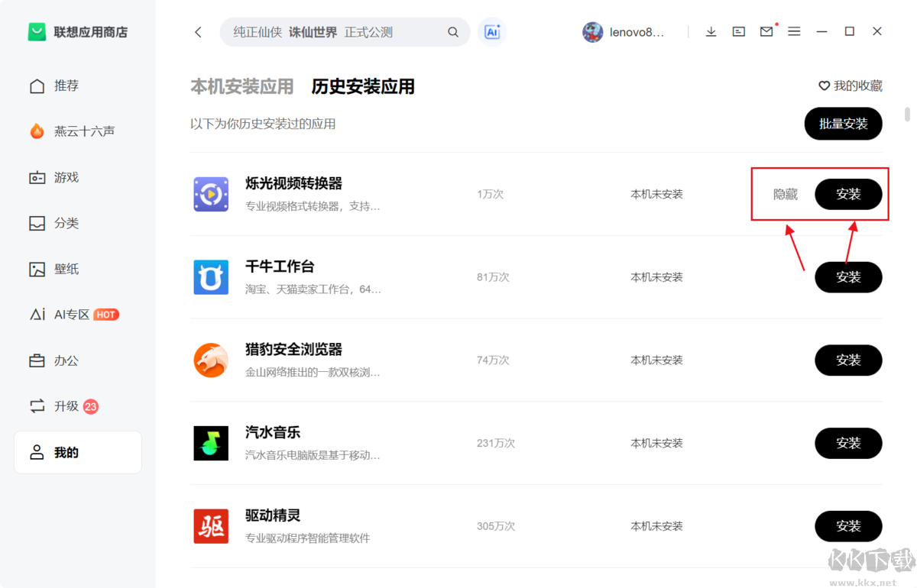Image resolution: width=917 pixels, height=588 pixels.
Task: Install 猎豹安全浏览器
Action: [848, 360]
